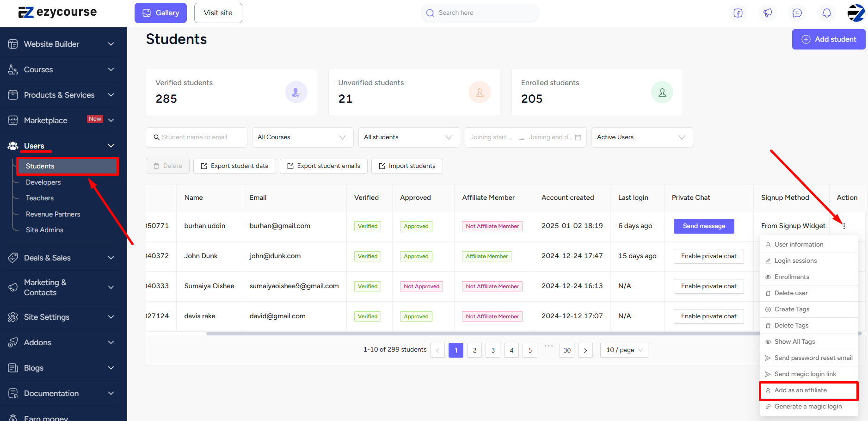The image size is (868, 421).
Task: Click the Visit site button
Action: click(218, 13)
